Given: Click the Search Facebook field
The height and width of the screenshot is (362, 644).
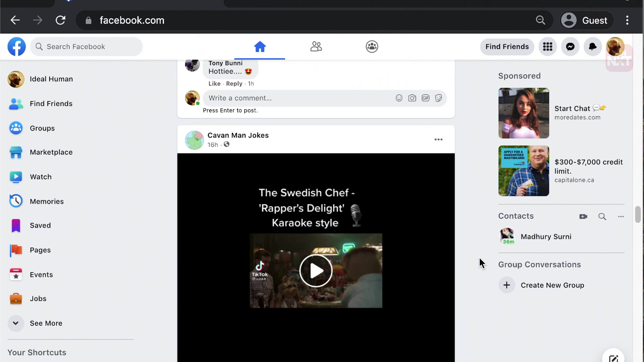Looking at the screenshot, I should [86, 47].
